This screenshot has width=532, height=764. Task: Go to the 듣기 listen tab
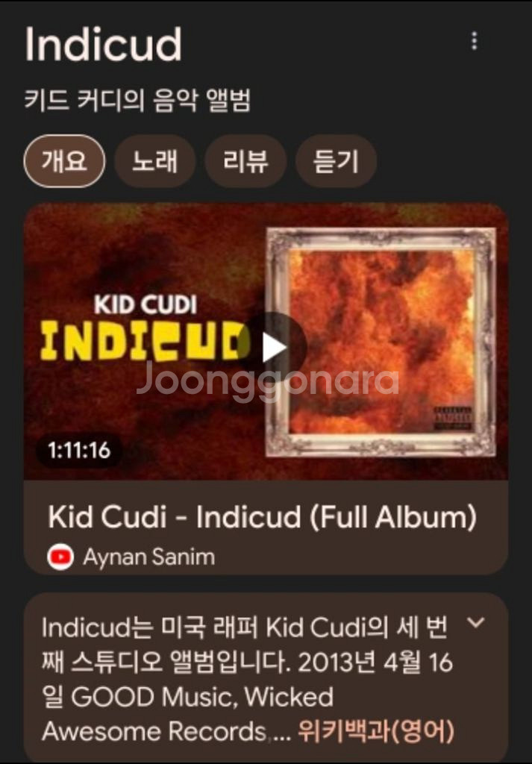(x=336, y=161)
